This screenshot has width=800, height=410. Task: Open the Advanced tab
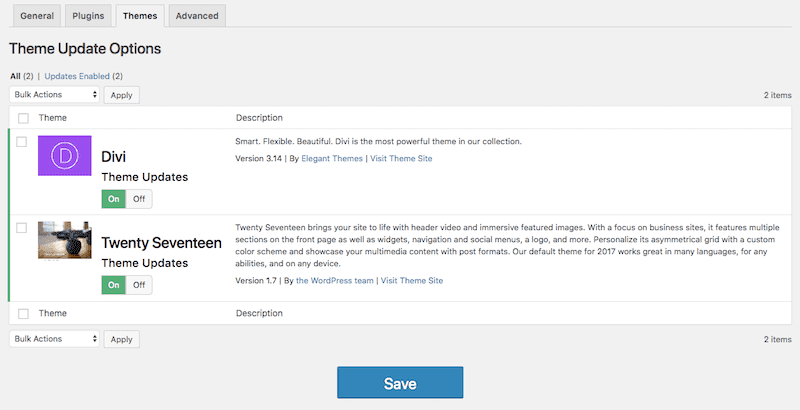coord(197,16)
